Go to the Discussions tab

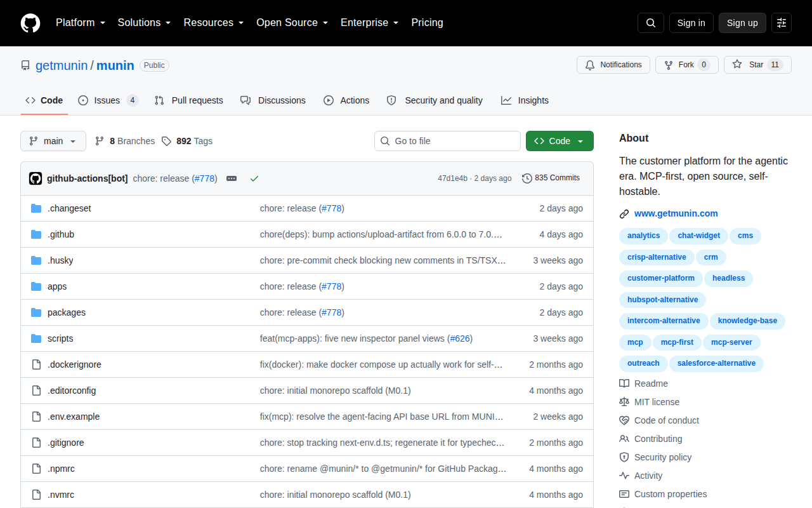(x=273, y=100)
